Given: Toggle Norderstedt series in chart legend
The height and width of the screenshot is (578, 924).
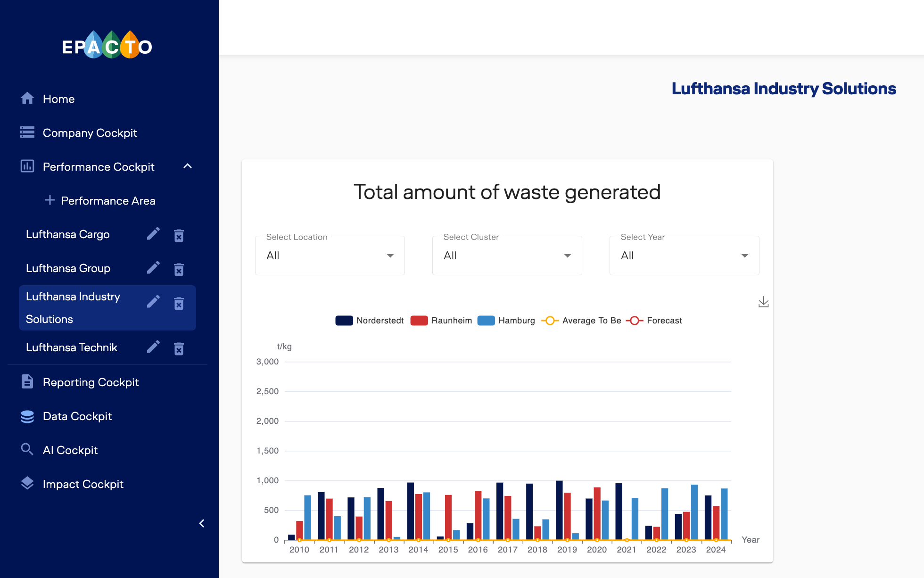Looking at the screenshot, I should [344, 321].
